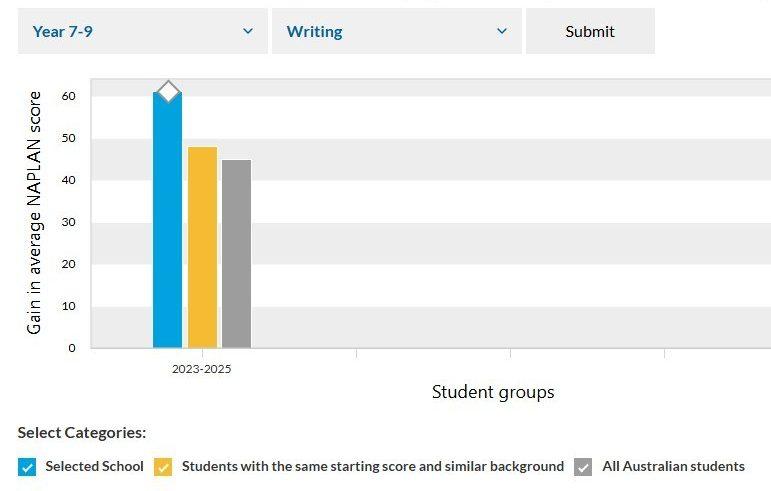This screenshot has width=771, height=491.
Task: Click the Gain in average NAPLAN score label
Action: (x=34, y=213)
